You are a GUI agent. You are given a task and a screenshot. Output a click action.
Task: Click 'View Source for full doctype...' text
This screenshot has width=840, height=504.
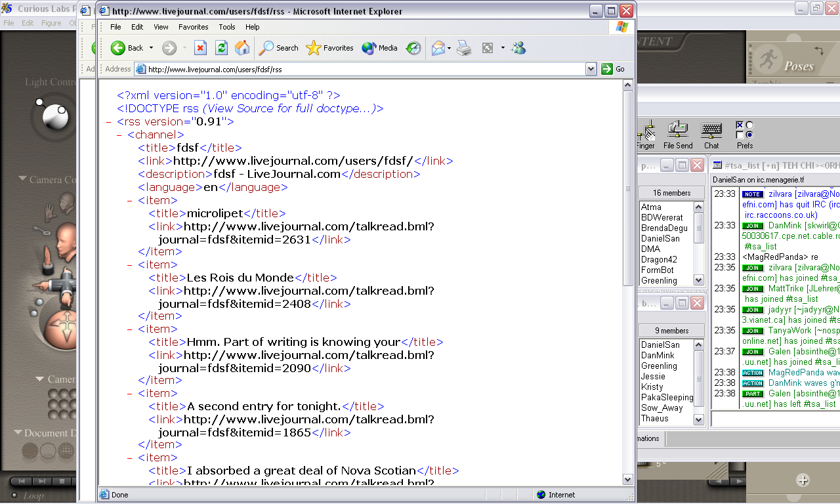click(290, 108)
